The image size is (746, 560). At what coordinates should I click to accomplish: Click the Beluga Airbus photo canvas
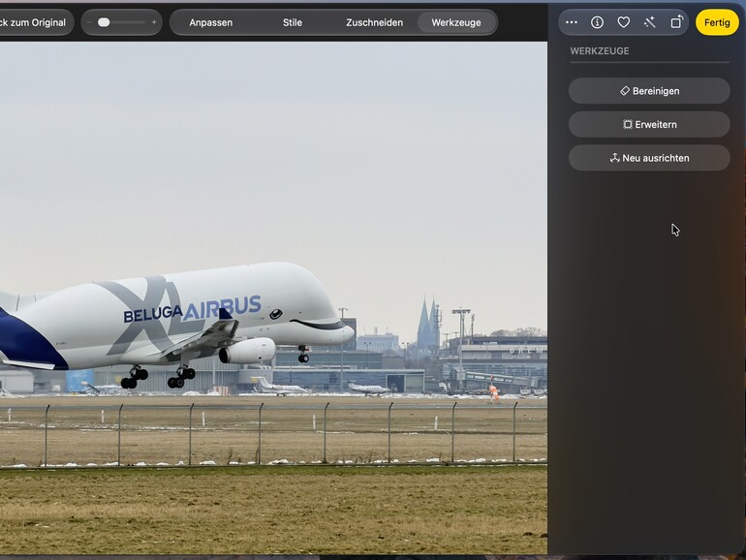click(x=273, y=297)
